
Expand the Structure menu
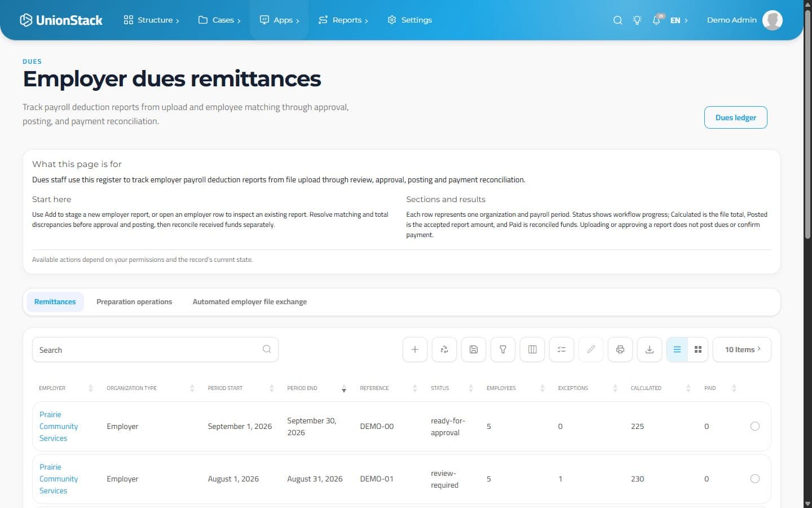pyautogui.click(x=151, y=20)
